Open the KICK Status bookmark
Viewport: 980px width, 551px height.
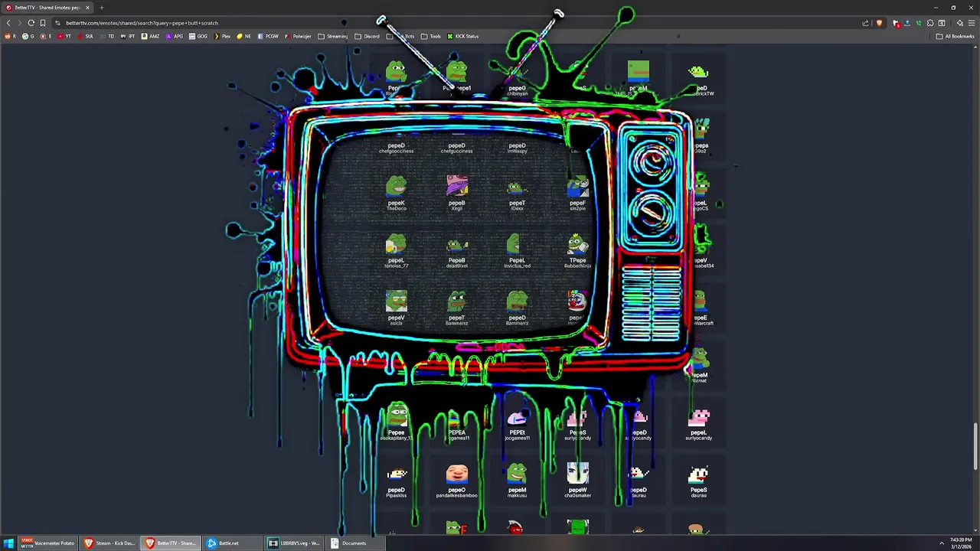click(463, 36)
